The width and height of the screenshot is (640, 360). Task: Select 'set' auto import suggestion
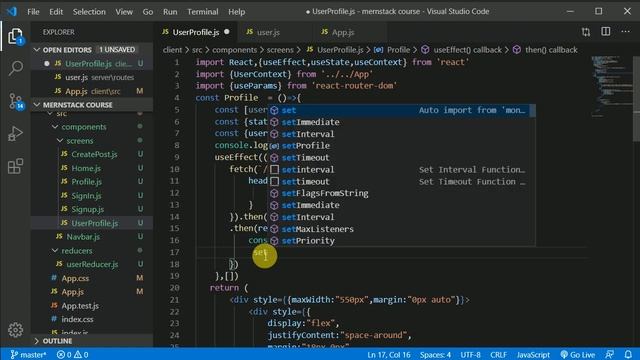pos(401,110)
